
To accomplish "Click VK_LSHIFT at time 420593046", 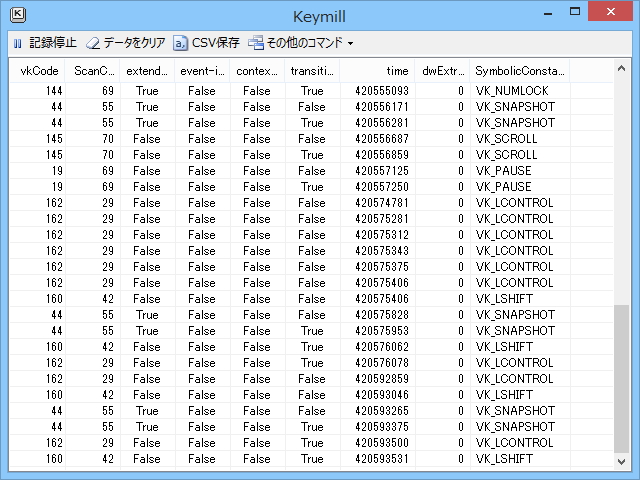I will pos(504,395).
